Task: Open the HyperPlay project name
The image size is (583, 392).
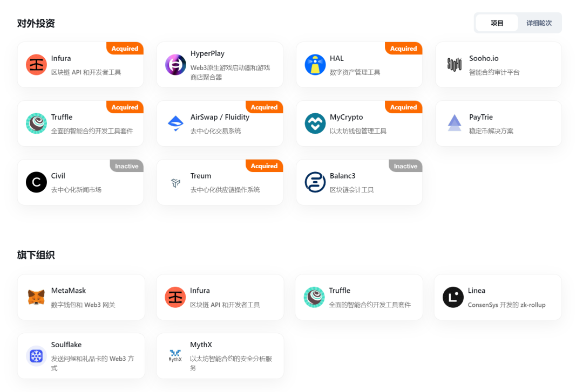Action: point(207,53)
